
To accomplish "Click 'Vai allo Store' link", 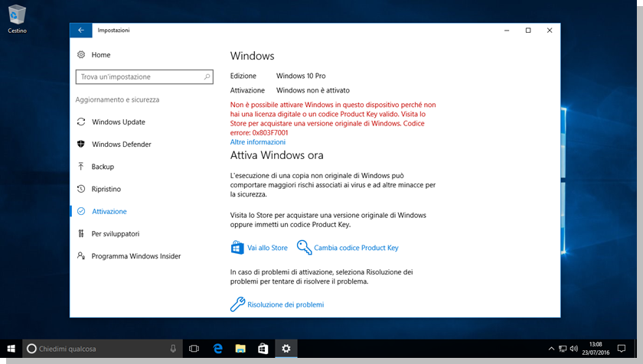I will pos(267,248).
